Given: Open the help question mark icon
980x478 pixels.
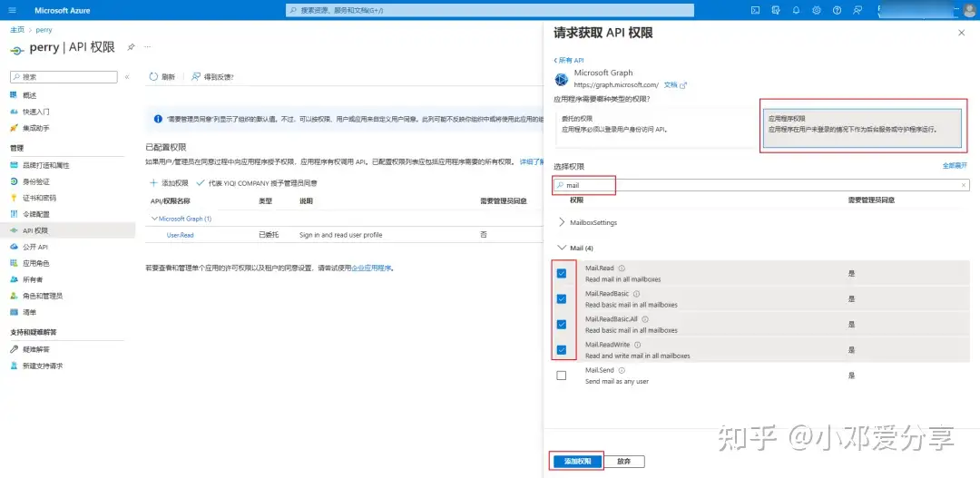Looking at the screenshot, I should [837, 10].
